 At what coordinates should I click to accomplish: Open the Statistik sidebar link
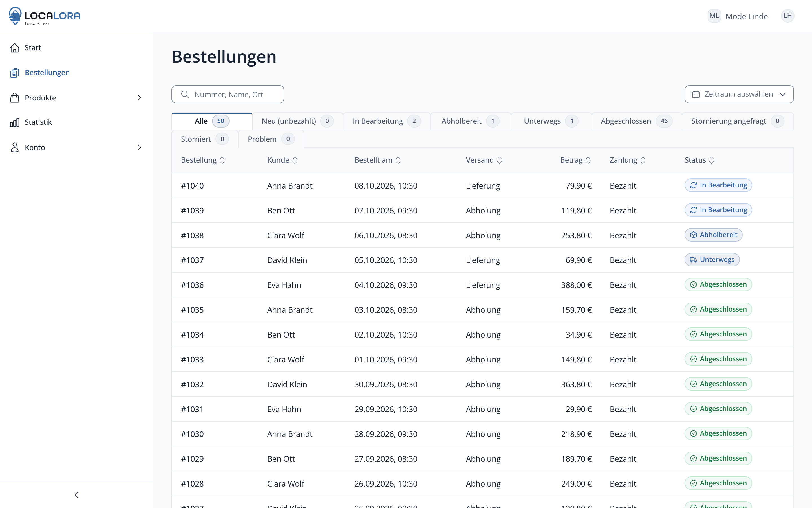pyautogui.click(x=38, y=122)
